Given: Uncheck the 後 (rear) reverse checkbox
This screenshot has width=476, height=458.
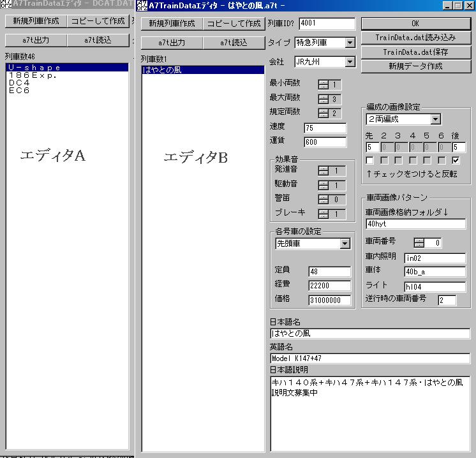Looking at the screenshot, I should pyautogui.click(x=456, y=160).
